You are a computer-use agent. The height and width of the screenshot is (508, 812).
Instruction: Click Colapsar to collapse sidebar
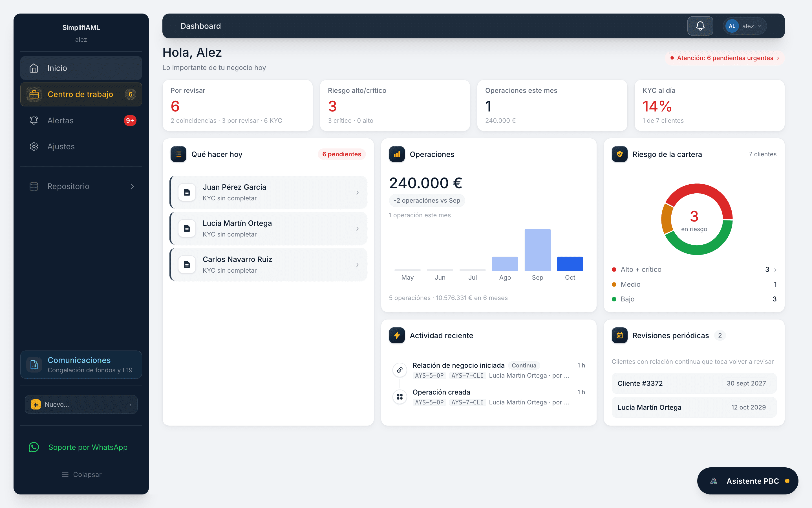point(81,474)
